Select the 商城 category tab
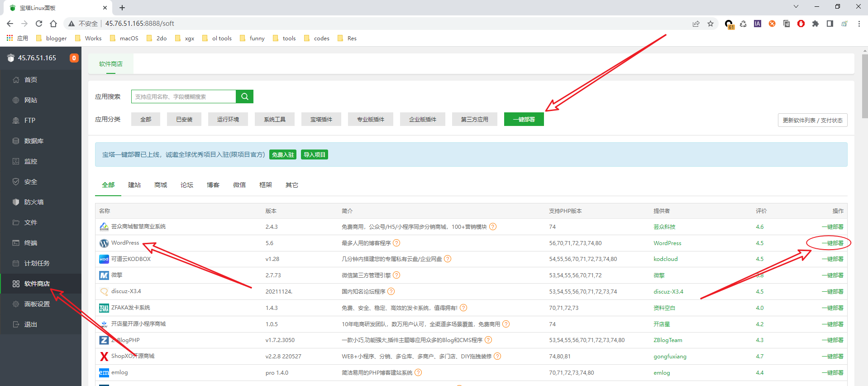The width and height of the screenshot is (868, 386). tap(161, 185)
